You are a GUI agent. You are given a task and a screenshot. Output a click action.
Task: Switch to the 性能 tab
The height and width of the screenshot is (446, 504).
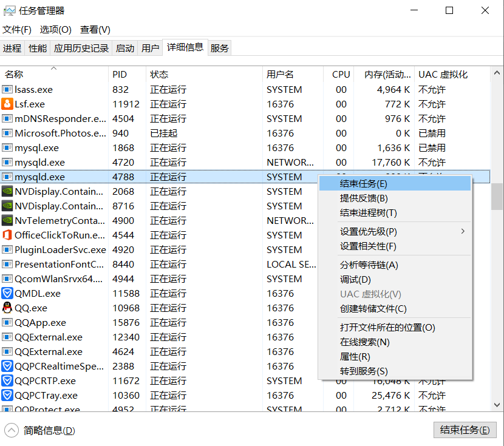coord(38,48)
